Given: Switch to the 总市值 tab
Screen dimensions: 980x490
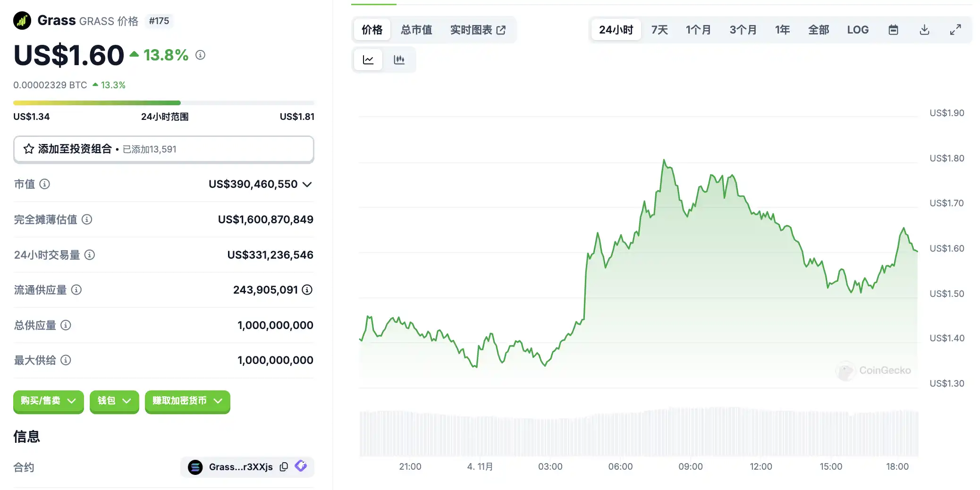Looking at the screenshot, I should tap(416, 30).
